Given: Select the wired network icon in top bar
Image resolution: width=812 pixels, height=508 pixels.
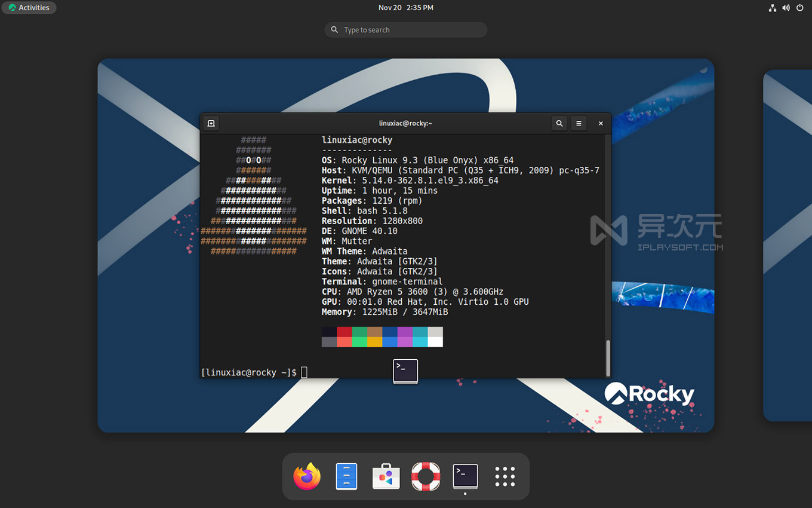Looking at the screenshot, I should [x=772, y=8].
